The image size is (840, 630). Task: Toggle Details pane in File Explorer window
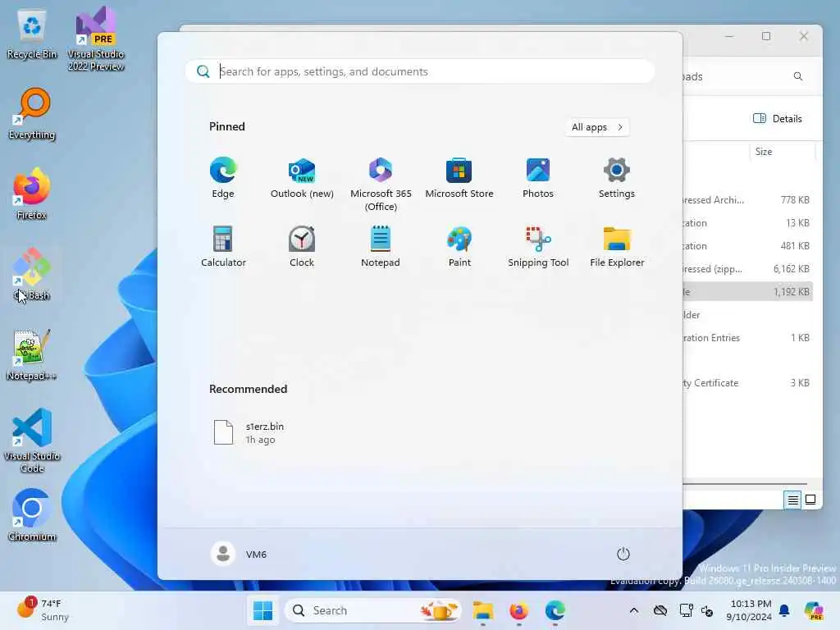click(778, 118)
